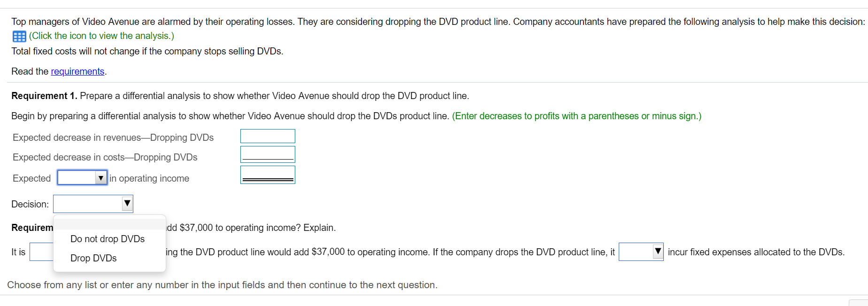Open the requirements link
The image size is (868, 306).
click(77, 71)
